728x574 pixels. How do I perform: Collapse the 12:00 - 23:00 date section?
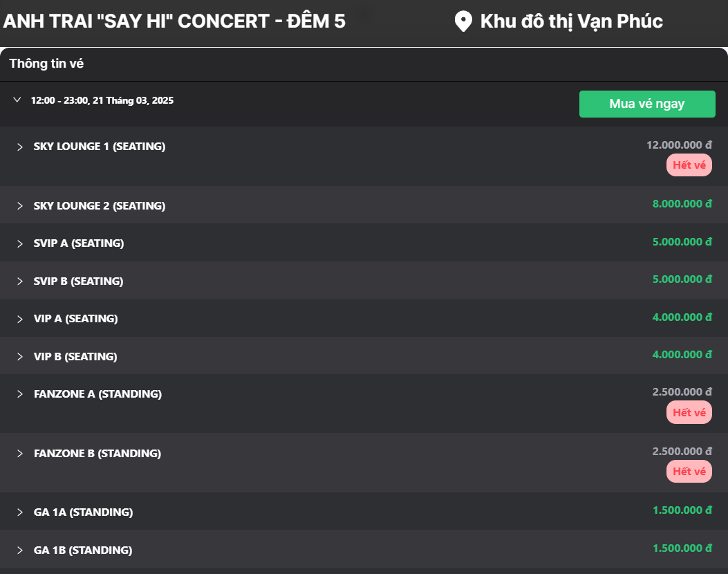tap(17, 100)
